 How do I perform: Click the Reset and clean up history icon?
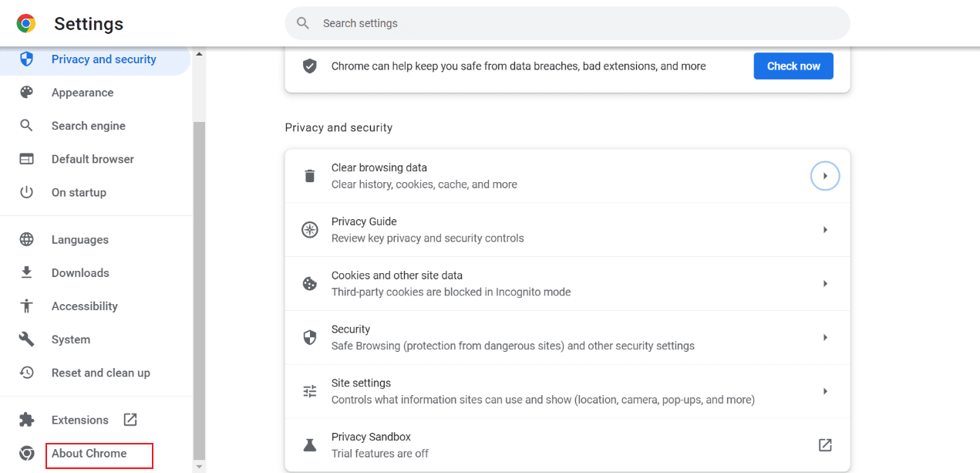[x=26, y=373]
